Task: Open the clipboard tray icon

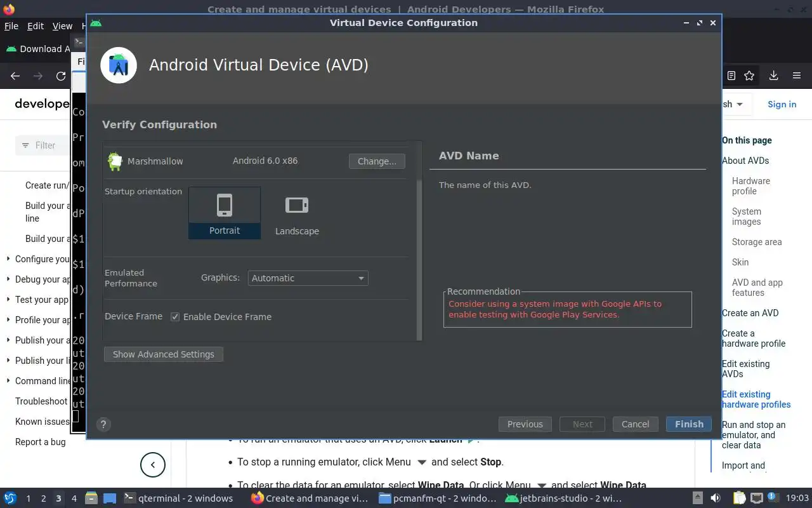Action: pyautogui.click(x=740, y=498)
